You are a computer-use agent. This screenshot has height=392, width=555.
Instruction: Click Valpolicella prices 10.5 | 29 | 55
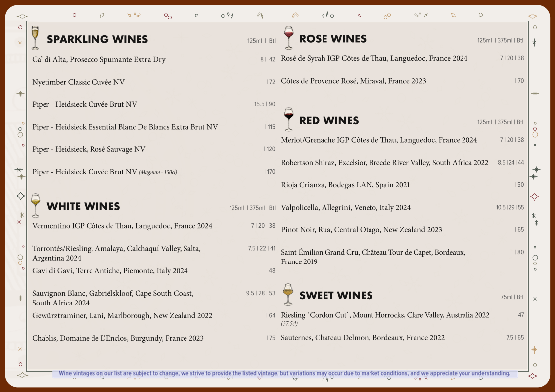tap(510, 207)
